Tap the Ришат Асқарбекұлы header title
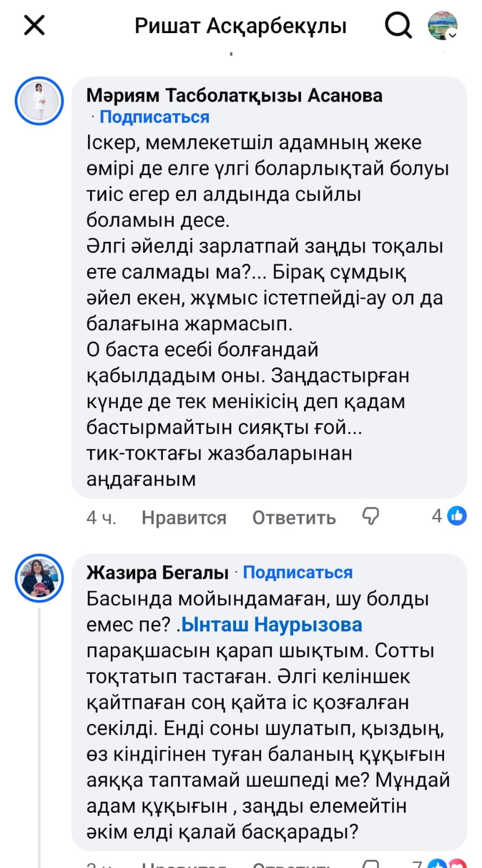Screen dimensions: 482x868 (240, 25)
